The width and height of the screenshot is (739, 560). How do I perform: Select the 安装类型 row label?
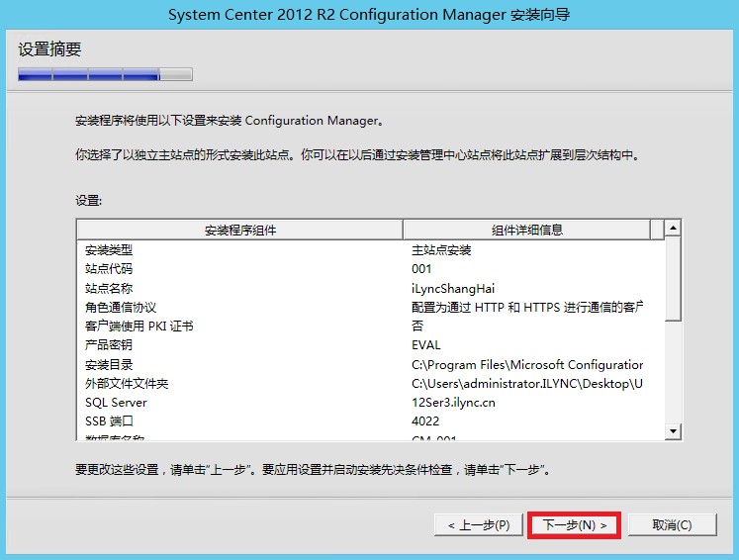point(109,250)
